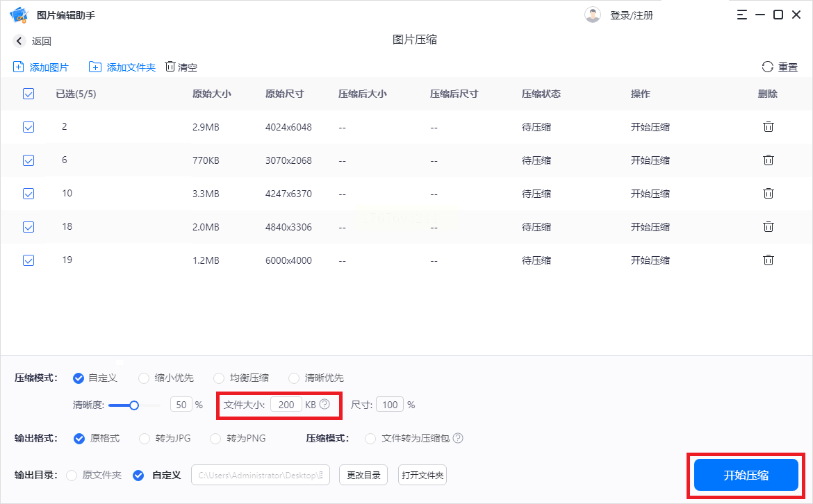Viewport: 813px width, 504px height.
Task: Select 转为JPG output format
Action: coord(144,439)
